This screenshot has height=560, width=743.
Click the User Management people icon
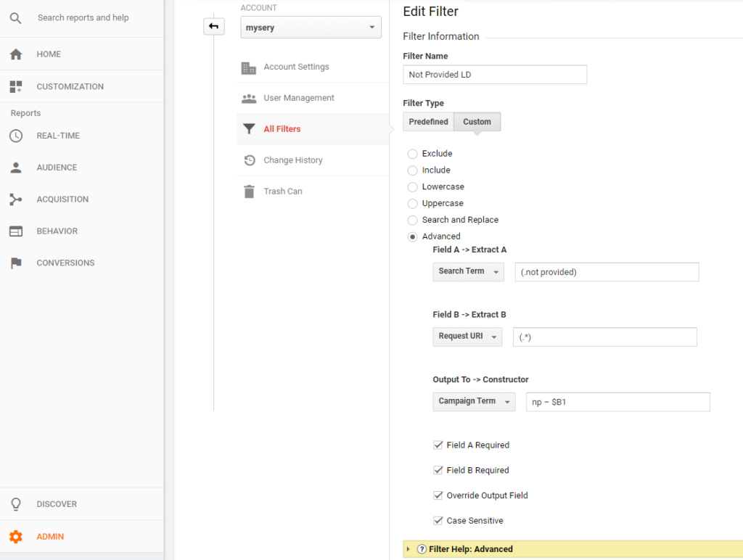(249, 99)
